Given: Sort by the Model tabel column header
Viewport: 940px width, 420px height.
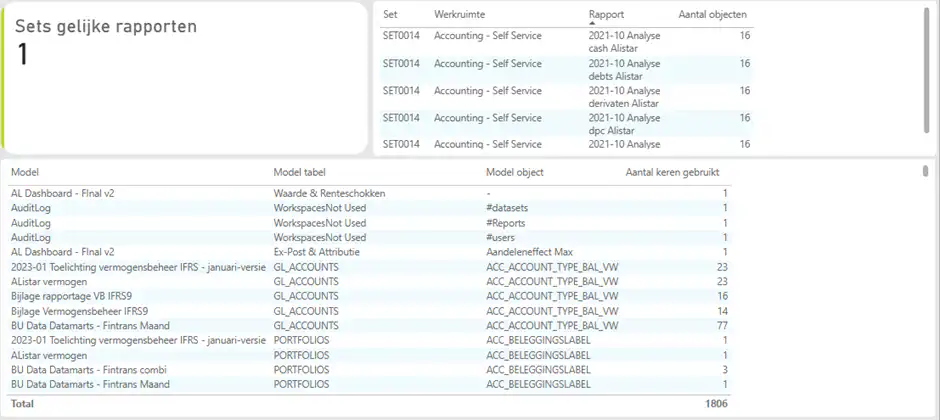Looking at the screenshot, I should pos(299,172).
